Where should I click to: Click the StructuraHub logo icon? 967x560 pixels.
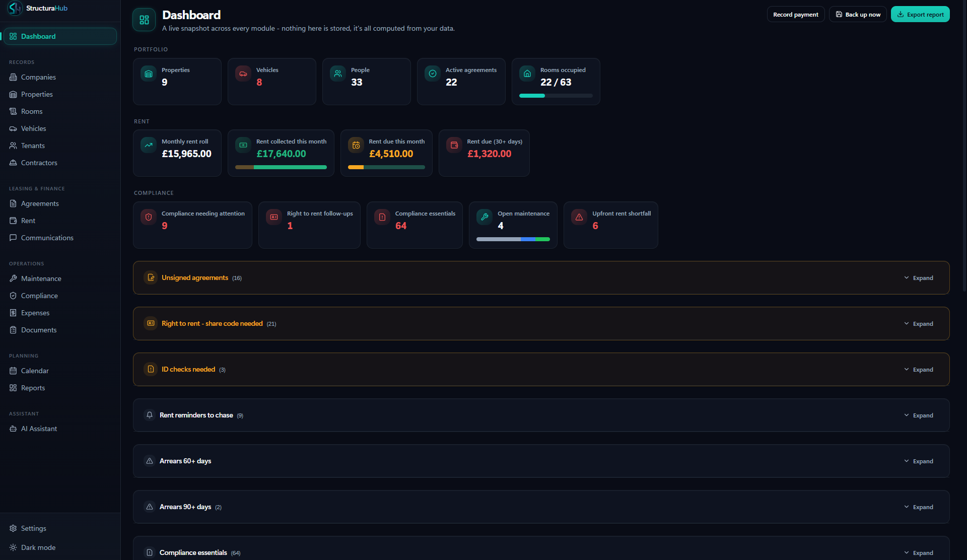(15, 8)
